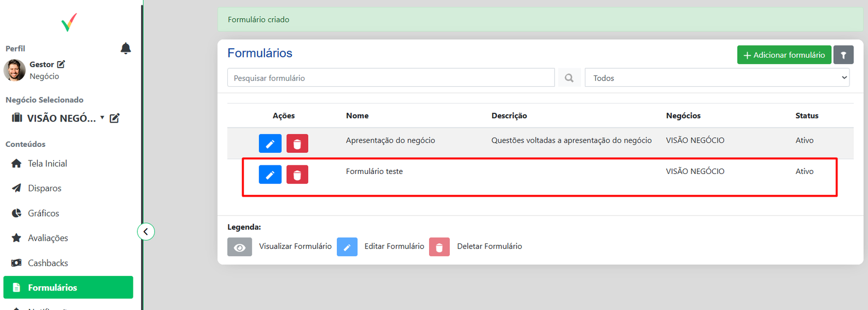
Task: Open Avaliações in the sidebar
Action: (x=48, y=238)
